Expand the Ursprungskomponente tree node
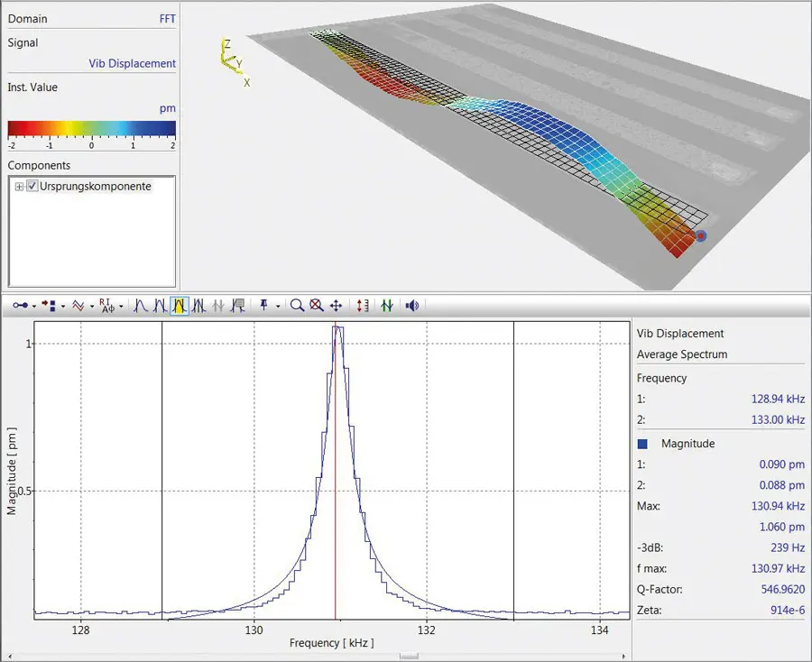 point(19,187)
